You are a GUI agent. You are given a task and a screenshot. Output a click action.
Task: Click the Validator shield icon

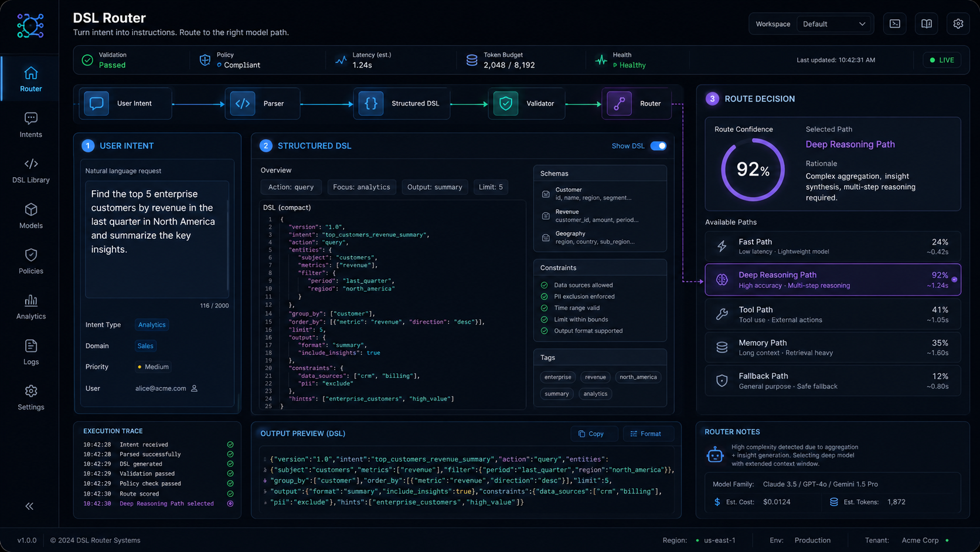pyautogui.click(x=505, y=103)
